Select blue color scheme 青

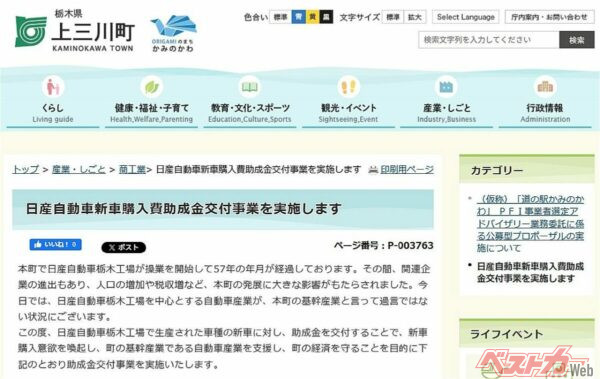(298, 17)
